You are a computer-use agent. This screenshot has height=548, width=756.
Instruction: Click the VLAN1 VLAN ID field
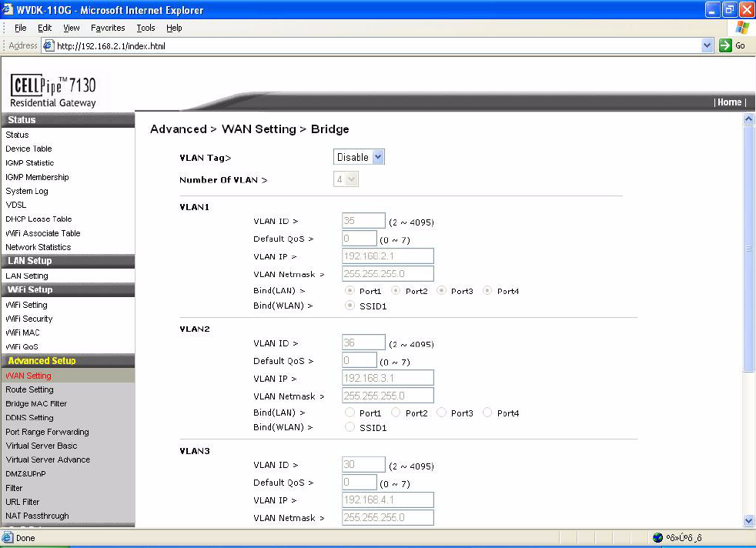(363, 221)
